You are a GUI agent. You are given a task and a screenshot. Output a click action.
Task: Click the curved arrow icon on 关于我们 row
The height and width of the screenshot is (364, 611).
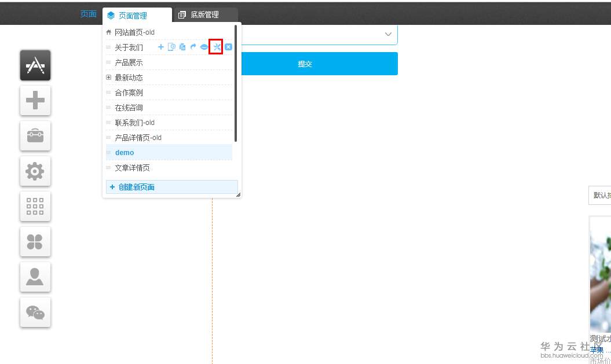coord(193,47)
